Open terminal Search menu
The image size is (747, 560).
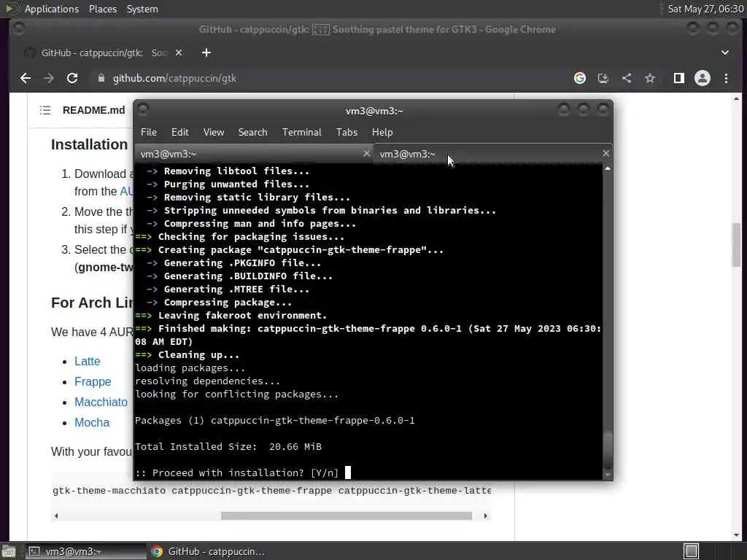tap(252, 133)
